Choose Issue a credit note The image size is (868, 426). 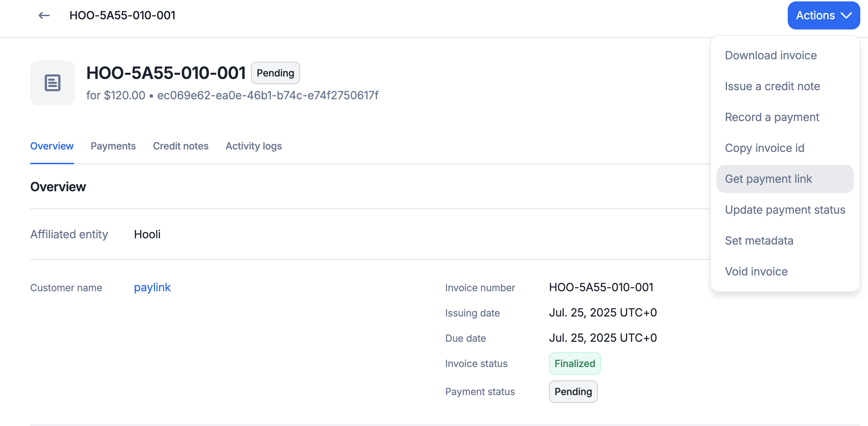click(x=772, y=86)
